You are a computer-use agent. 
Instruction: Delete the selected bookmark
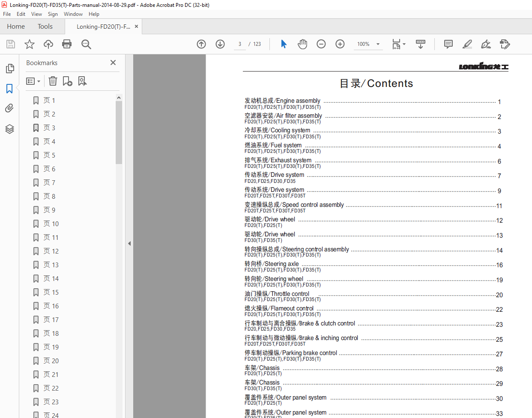(53, 81)
